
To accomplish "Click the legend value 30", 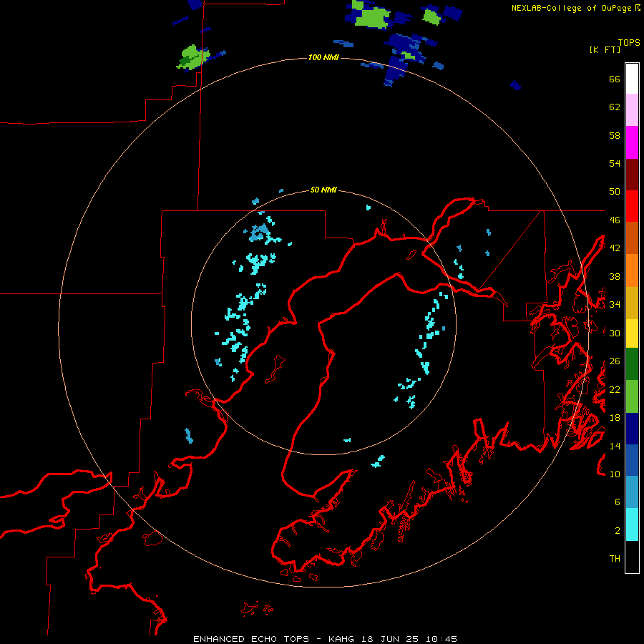I will tap(615, 333).
